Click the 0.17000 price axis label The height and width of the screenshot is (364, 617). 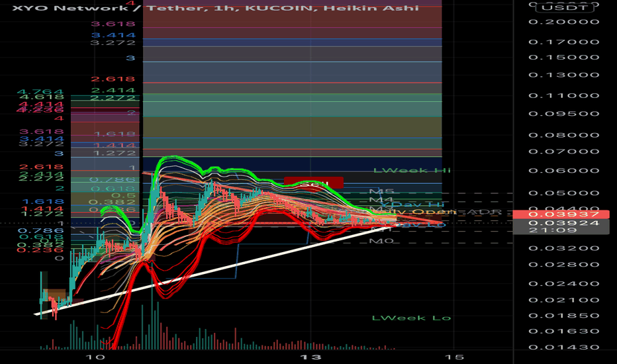tap(564, 42)
